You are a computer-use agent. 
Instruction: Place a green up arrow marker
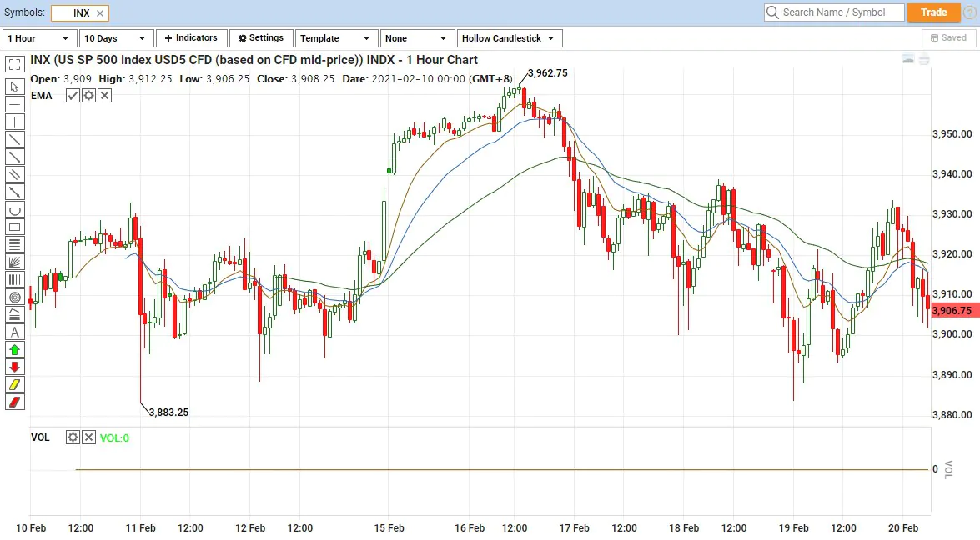[14, 349]
